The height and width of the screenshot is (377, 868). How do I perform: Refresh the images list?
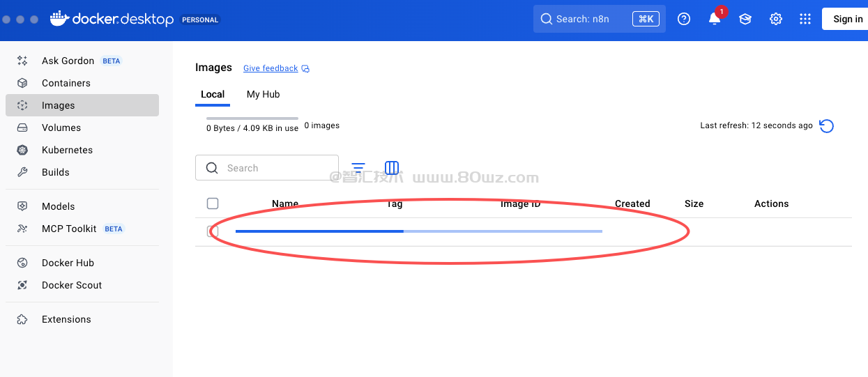pos(826,126)
